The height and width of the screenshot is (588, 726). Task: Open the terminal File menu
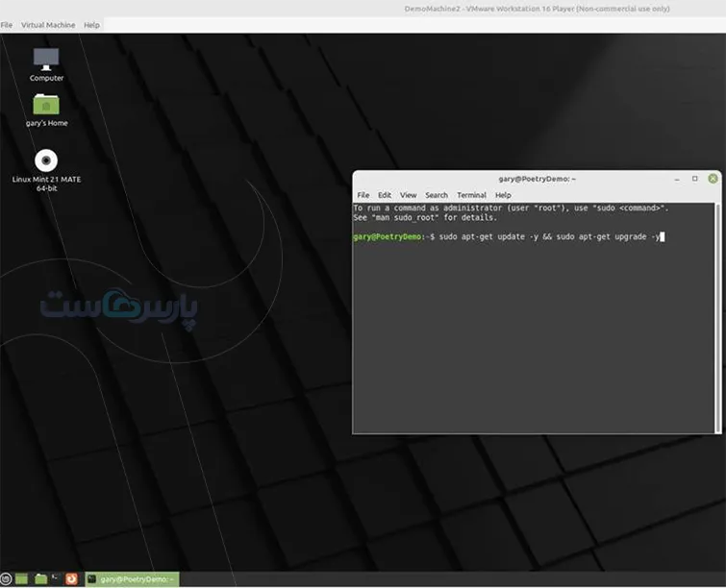coord(363,195)
